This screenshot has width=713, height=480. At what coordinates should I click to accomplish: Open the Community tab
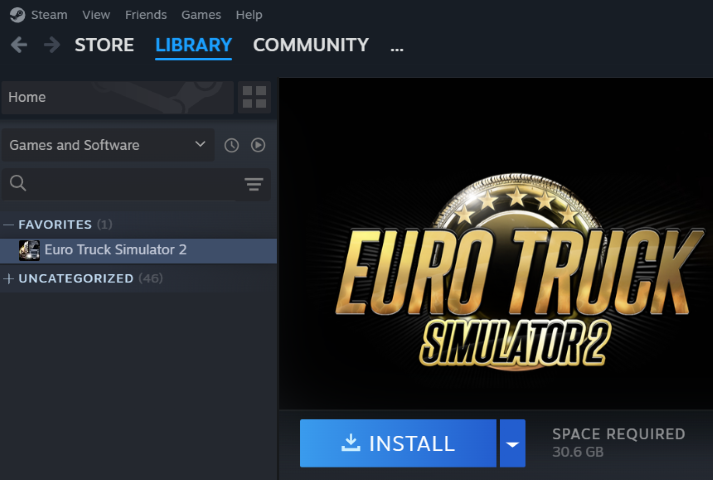[x=311, y=45]
